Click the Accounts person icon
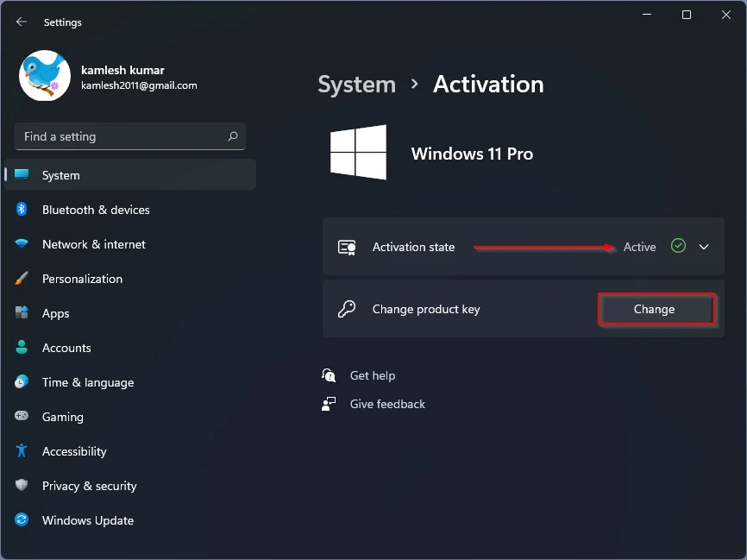The image size is (747, 560). [x=22, y=347]
